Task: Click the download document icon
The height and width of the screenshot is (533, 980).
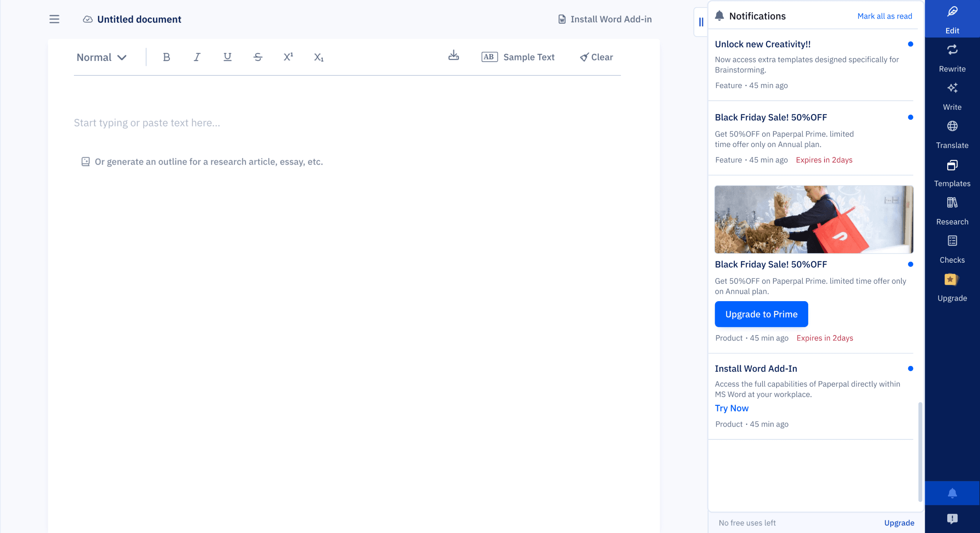Action: (453, 56)
